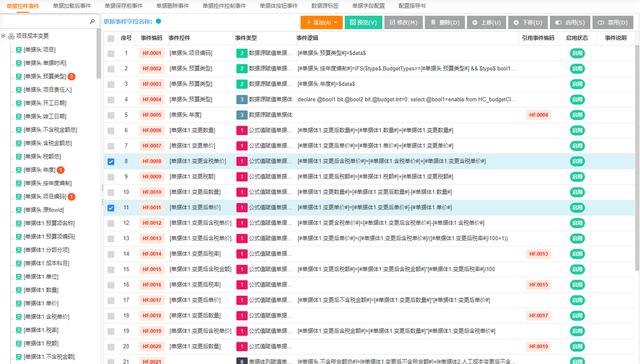Toggle the enabled status pill in row HF.0001
Viewport: 640px width, 364px height.
click(x=577, y=53)
